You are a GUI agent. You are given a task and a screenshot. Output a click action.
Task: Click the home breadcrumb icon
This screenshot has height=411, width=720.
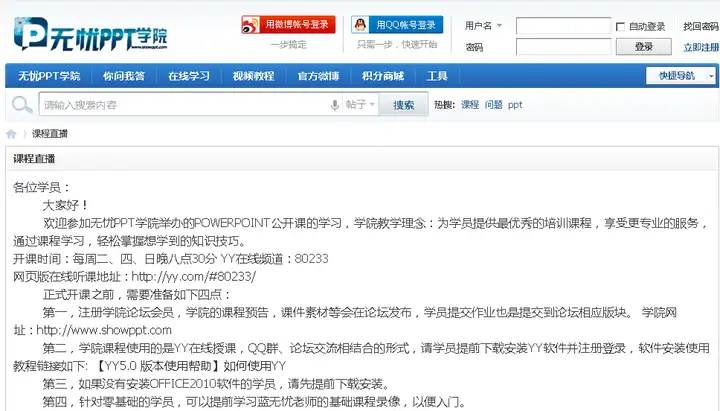(x=11, y=134)
